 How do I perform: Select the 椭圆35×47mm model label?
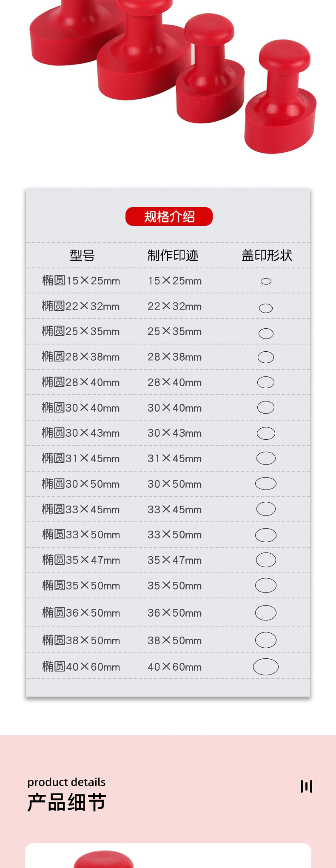81,560
